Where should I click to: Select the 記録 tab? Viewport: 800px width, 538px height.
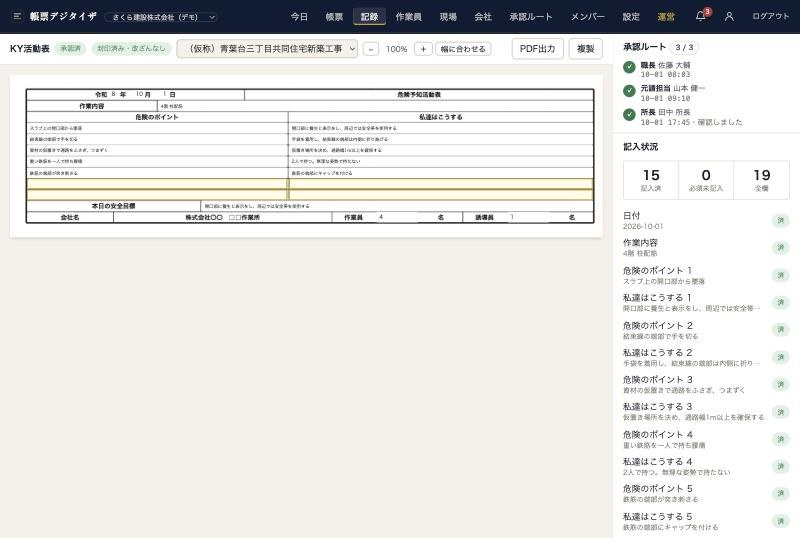point(369,16)
